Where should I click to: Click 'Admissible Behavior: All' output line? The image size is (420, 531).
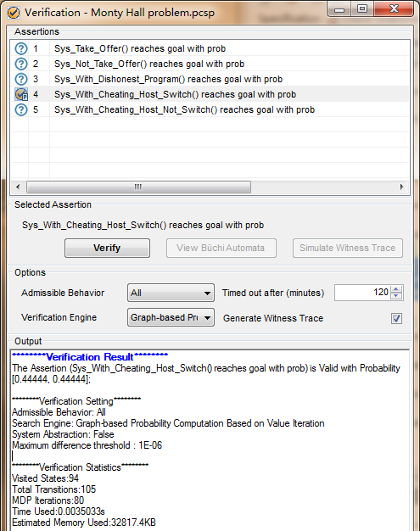(x=59, y=412)
